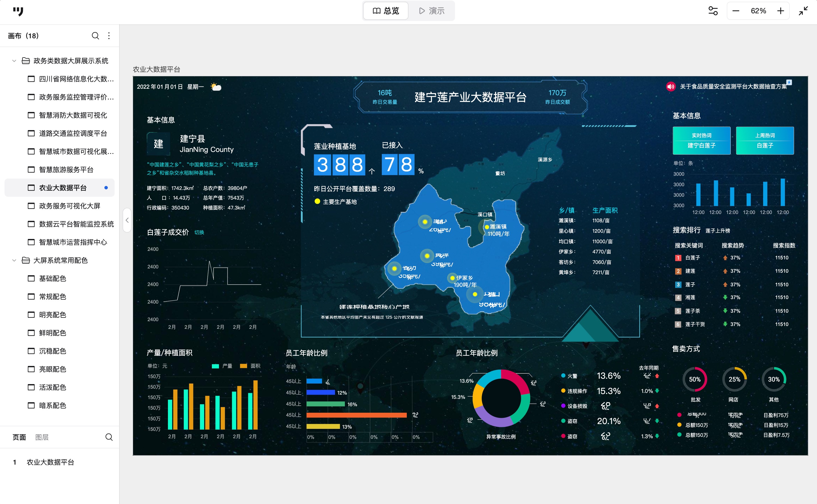Image resolution: width=817 pixels, height=504 pixels.
Task: Open 数据云平台智能监控系统 canvas
Action: pos(59,224)
